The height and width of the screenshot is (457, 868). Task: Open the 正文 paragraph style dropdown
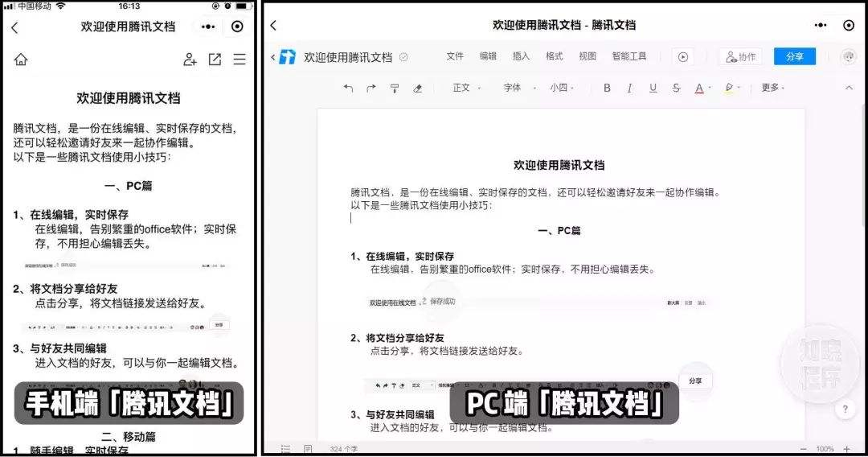coord(466,88)
